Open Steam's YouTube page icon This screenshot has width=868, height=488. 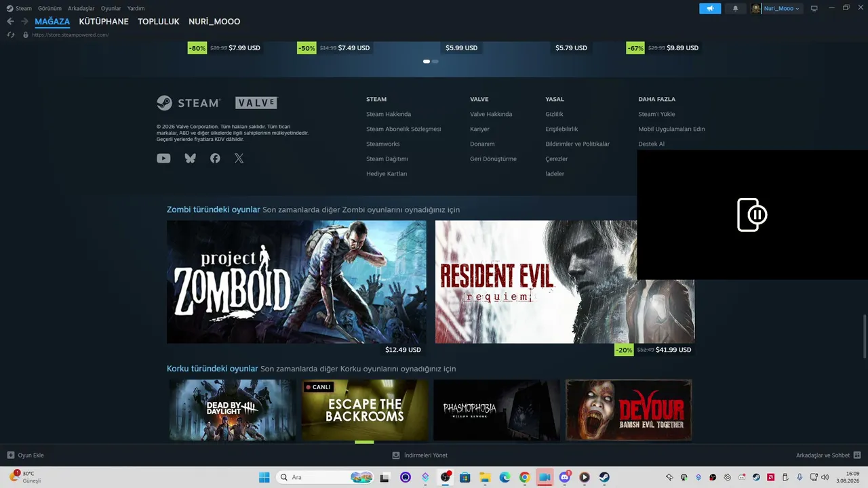coord(163,159)
